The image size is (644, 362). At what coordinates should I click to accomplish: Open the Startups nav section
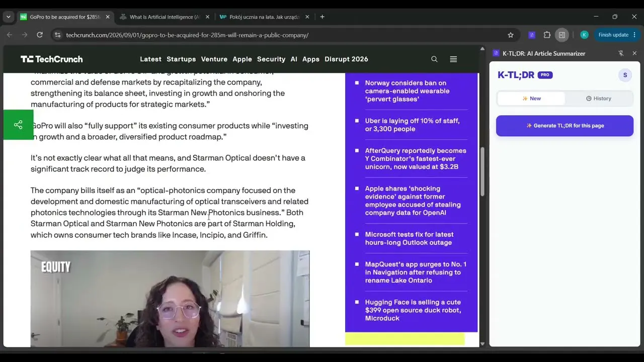click(x=181, y=59)
